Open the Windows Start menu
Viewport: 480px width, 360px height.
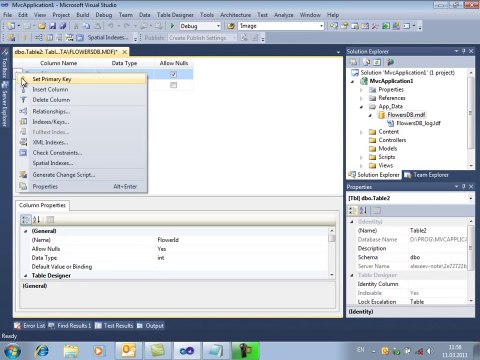coord(12,351)
